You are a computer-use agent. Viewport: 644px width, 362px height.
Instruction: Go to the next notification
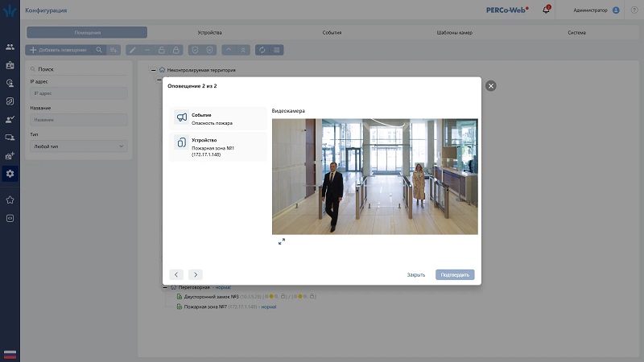195,274
